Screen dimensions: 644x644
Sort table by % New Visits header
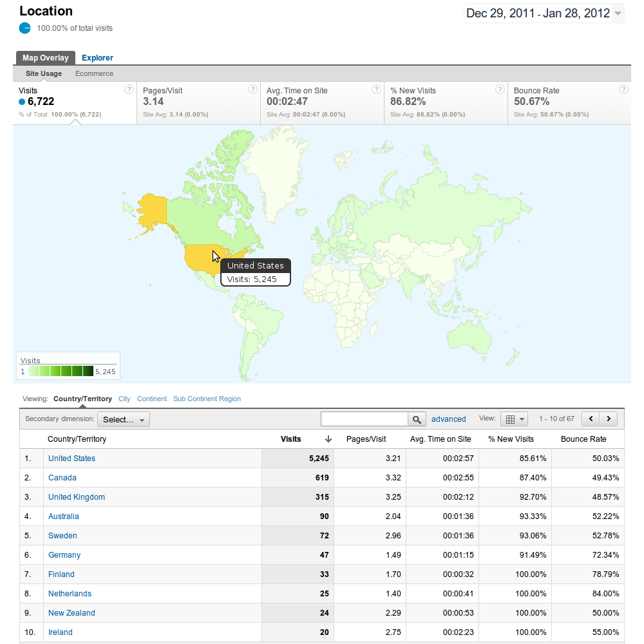pyautogui.click(x=511, y=439)
